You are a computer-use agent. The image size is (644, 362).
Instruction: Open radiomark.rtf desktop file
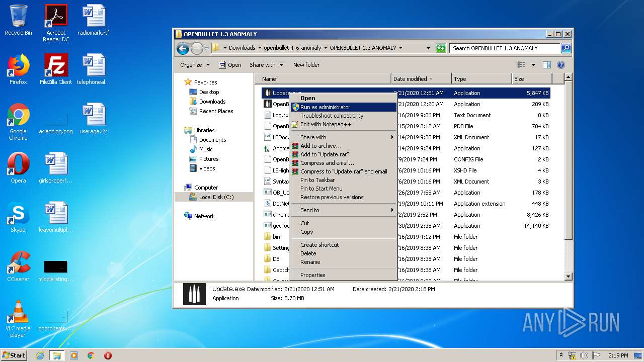pyautogui.click(x=94, y=20)
